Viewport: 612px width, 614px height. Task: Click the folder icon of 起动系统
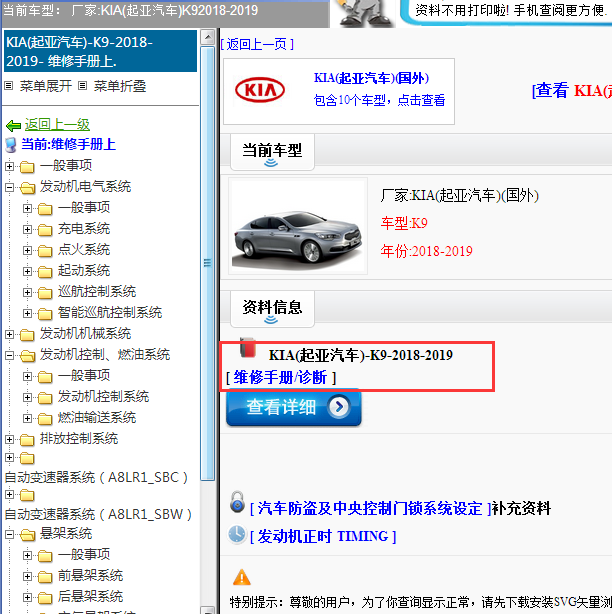(x=45, y=272)
